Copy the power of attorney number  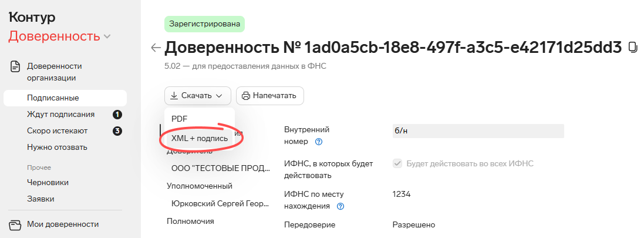pyautogui.click(x=633, y=48)
